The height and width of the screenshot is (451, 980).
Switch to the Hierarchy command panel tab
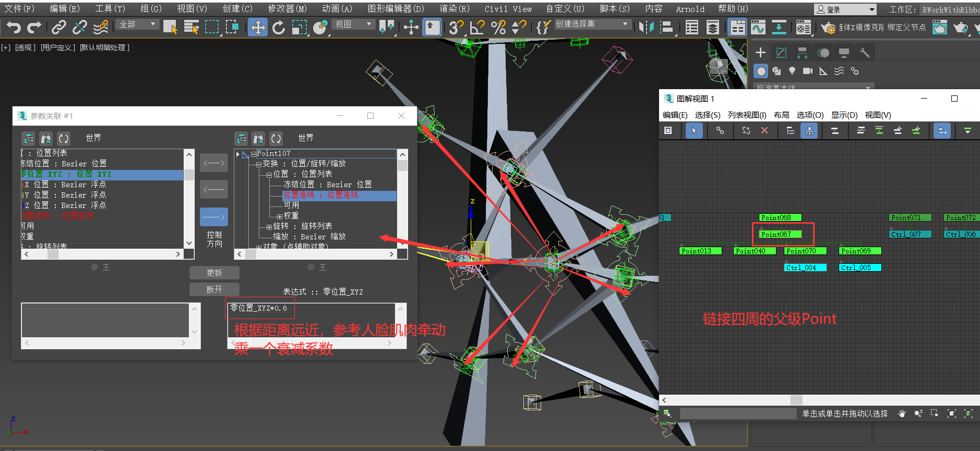(802, 53)
